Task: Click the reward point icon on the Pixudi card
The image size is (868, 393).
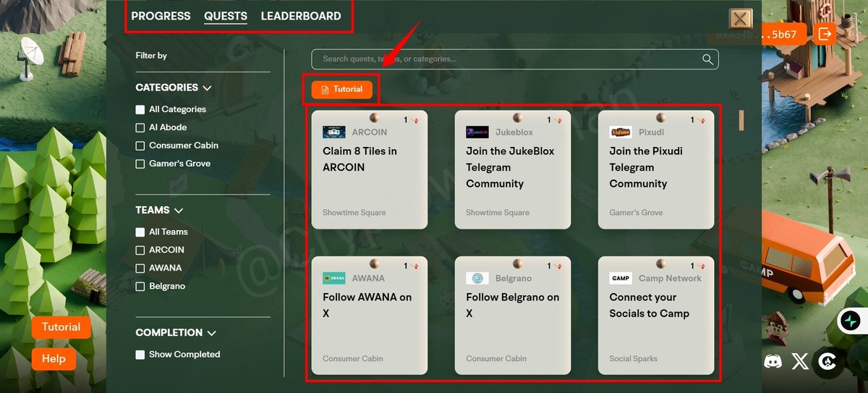Action: coord(702,121)
